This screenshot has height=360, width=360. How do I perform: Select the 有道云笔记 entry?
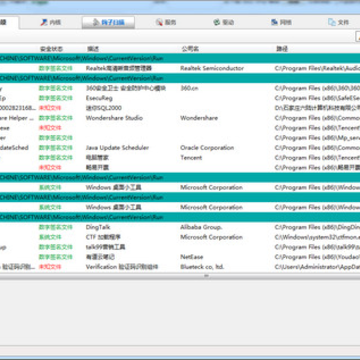coord(100,257)
